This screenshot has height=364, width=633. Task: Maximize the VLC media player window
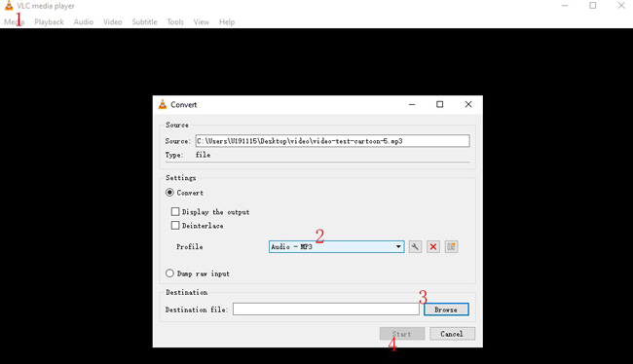tap(593, 6)
